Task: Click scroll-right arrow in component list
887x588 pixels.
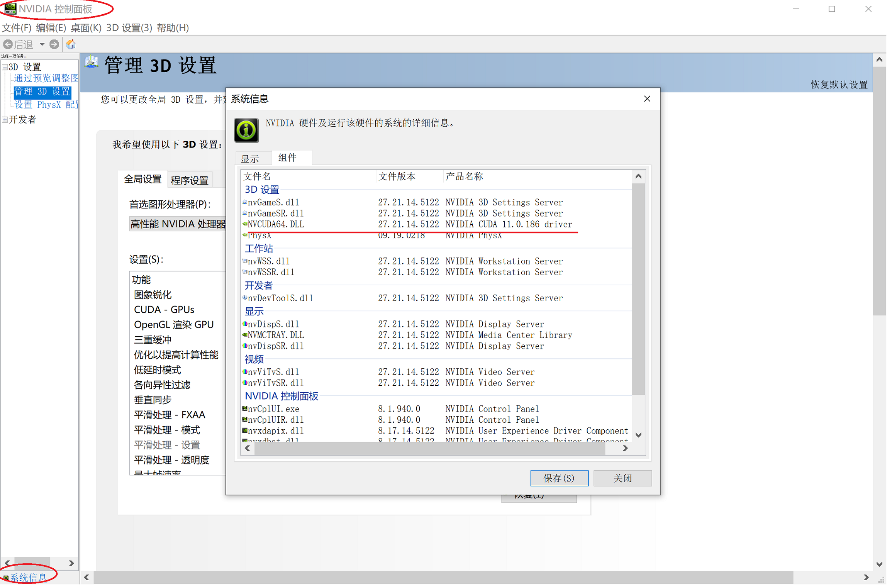Action: pos(625,448)
